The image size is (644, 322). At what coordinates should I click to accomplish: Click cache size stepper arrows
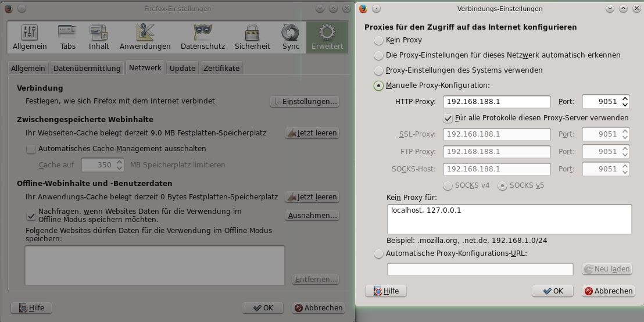[119, 165]
